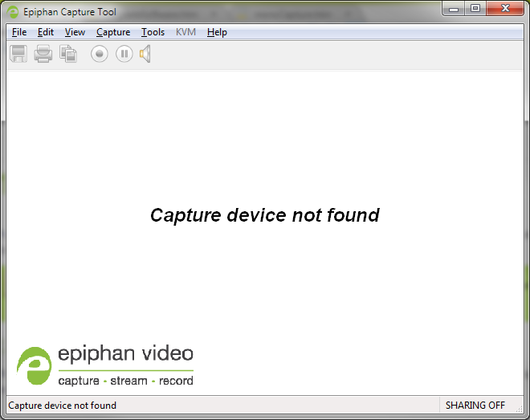This screenshot has width=530, height=420.
Task: Open the File menu
Action: (19, 32)
